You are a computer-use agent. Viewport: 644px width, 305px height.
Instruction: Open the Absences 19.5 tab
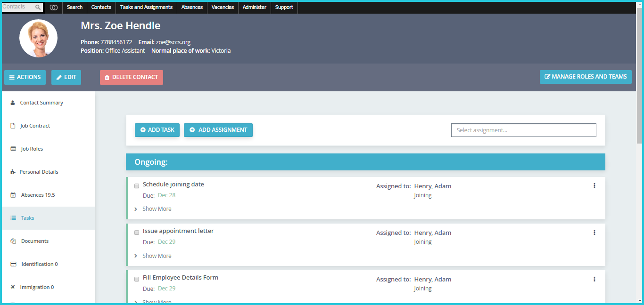pyautogui.click(x=49, y=195)
